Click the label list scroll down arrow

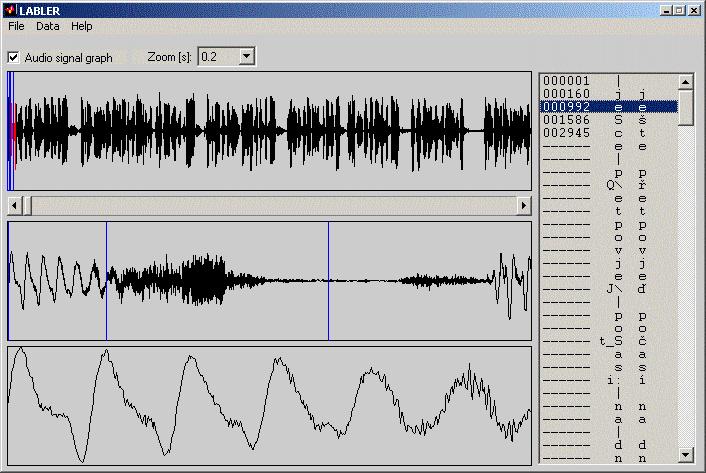[x=685, y=455]
